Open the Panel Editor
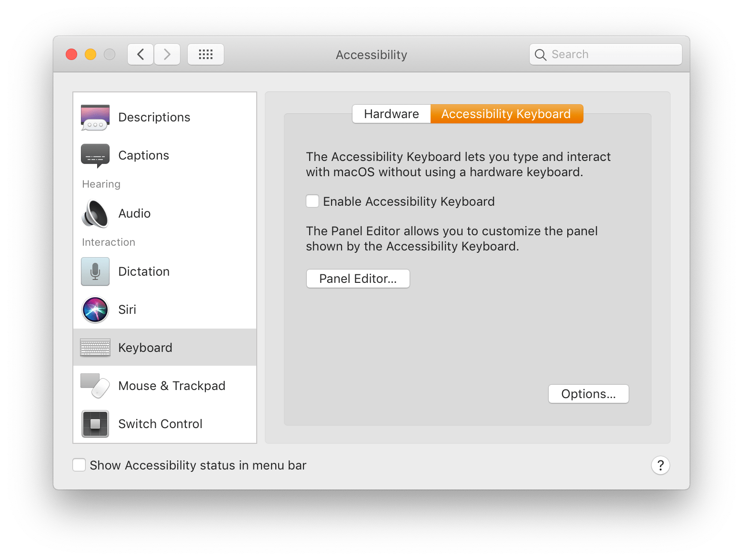Screen dimensions: 743x560 358,279
